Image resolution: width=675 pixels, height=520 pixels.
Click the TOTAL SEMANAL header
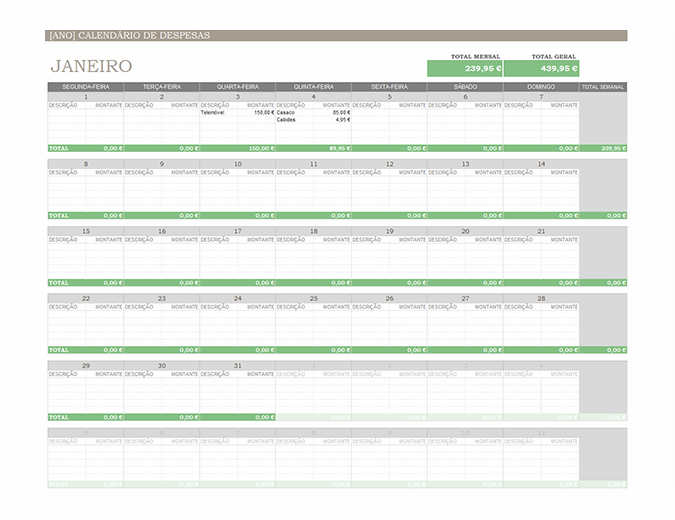[603, 87]
